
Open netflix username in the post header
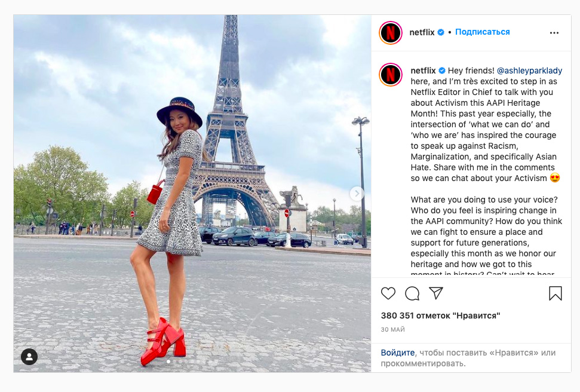click(422, 32)
